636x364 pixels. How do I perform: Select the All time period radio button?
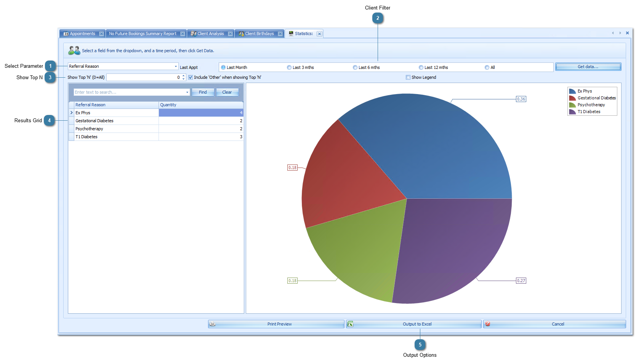click(x=487, y=67)
